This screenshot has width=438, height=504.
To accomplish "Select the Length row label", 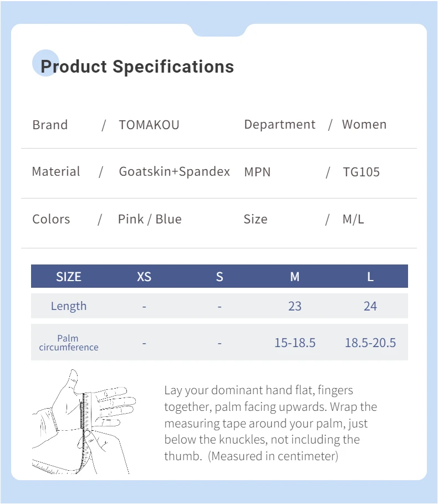I will [68, 306].
